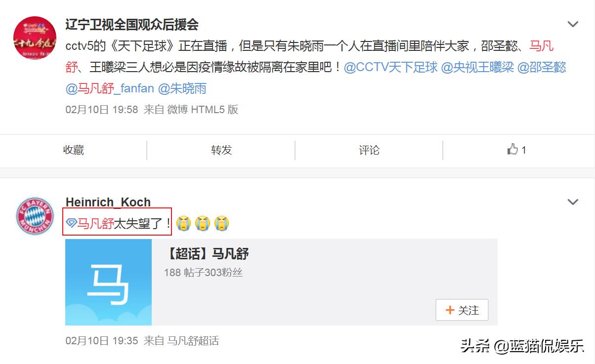Image resolution: width=595 pixels, height=364 pixels.
Task: Open 辽宁卫视全国观众后援会 username profile
Action: [x=132, y=24]
